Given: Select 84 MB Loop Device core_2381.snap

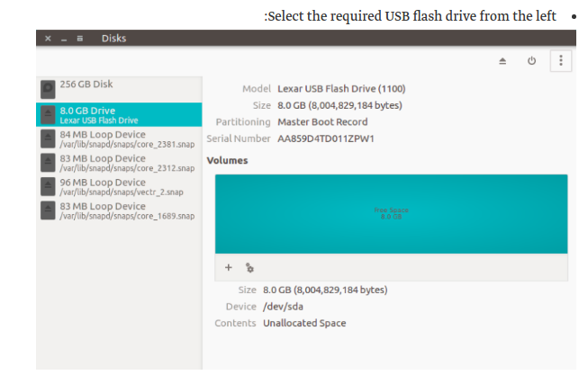Looking at the screenshot, I should [119, 139].
